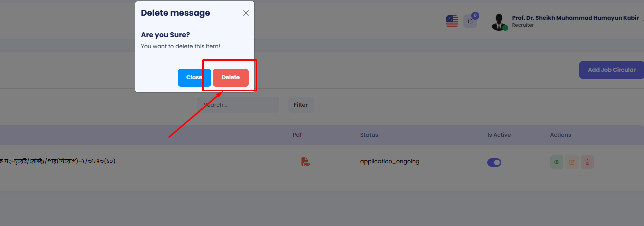Click the notification count badge
Viewport: 644px width, 226px height.
[475, 15]
